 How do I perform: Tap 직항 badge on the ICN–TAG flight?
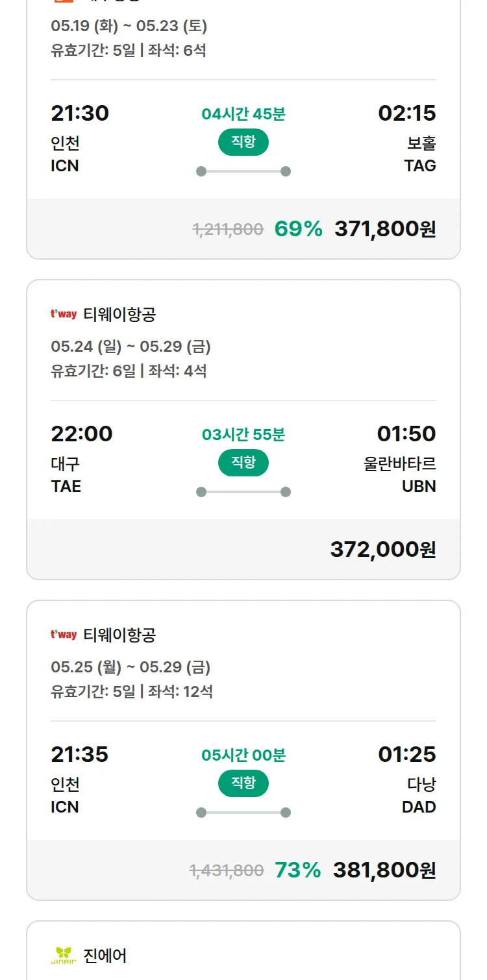pos(243,142)
